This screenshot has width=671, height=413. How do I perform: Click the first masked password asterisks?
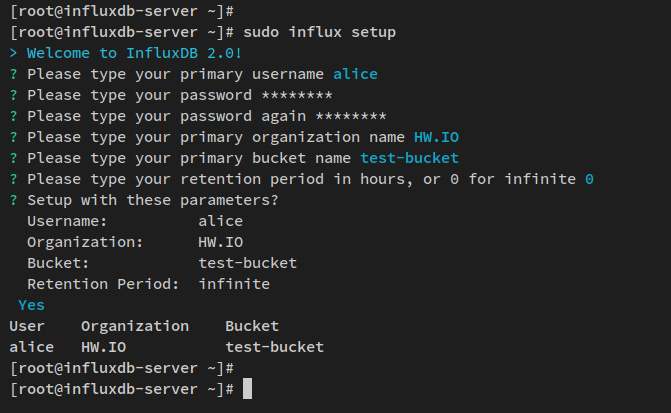[296, 95]
